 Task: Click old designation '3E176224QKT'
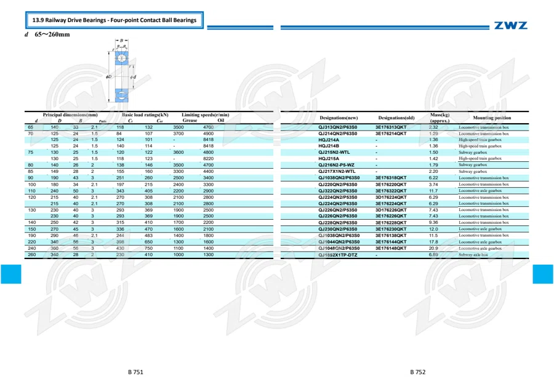(x=391, y=204)
